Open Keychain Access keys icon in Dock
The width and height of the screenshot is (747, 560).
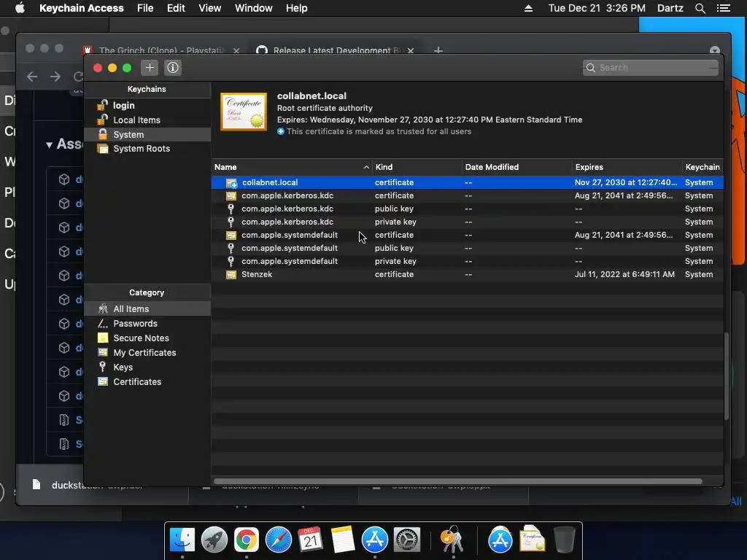click(x=452, y=540)
